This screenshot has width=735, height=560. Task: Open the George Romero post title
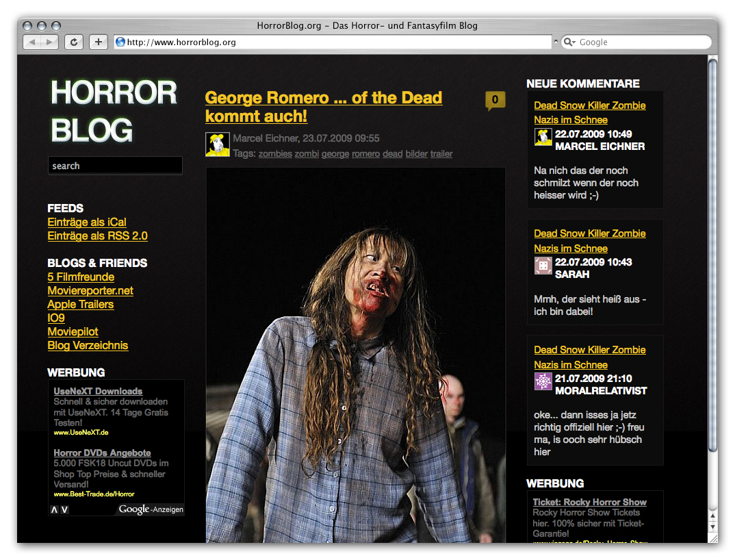(x=324, y=107)
